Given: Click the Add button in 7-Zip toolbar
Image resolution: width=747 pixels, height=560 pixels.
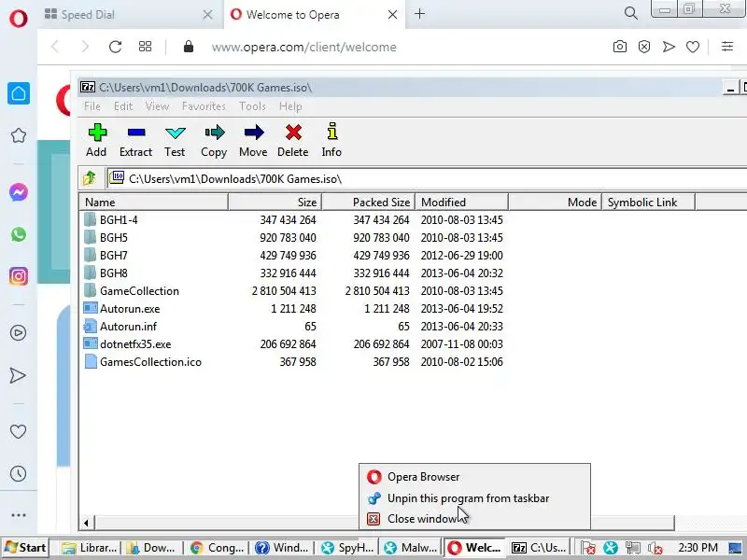Looking at the screenshot, I should (x=97, y=140).
